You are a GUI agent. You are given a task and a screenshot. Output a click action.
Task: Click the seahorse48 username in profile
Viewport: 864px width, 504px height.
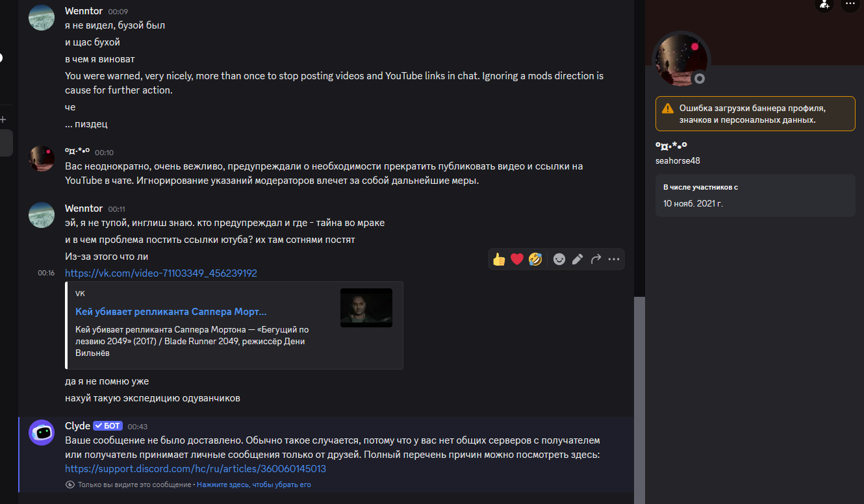(x=678, y=160)
